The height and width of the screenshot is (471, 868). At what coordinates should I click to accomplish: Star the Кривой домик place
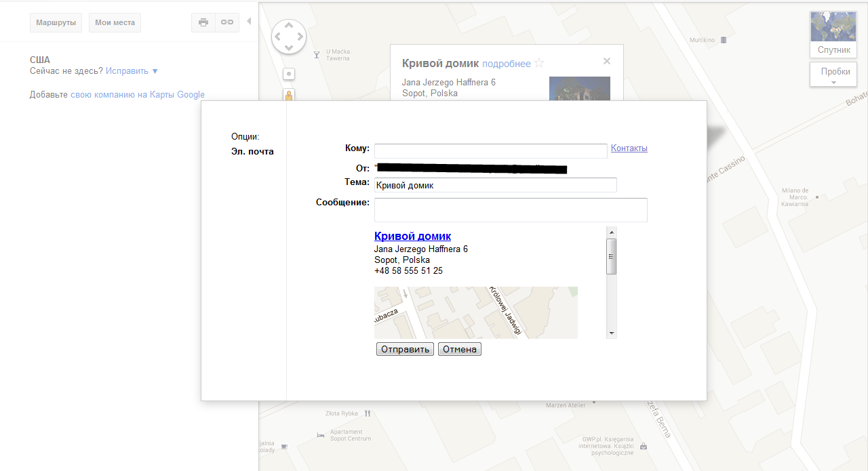click(539, 63)
